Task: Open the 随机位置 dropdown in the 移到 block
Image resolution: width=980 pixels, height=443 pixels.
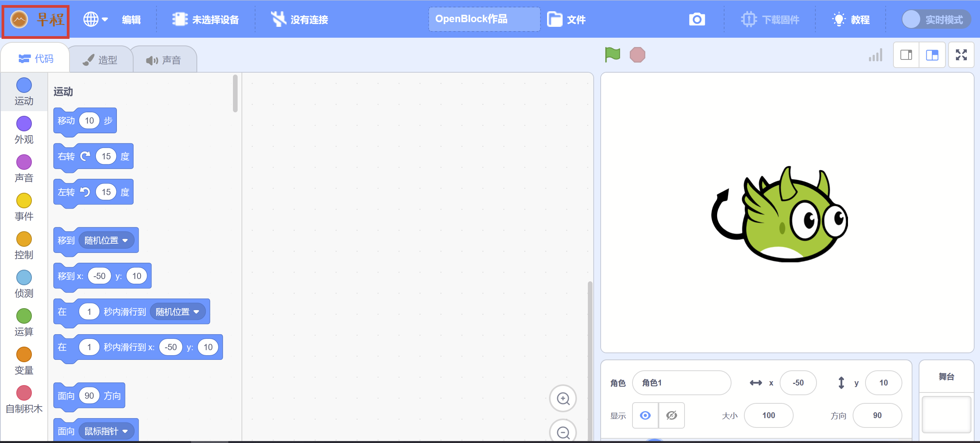Action: tap(106, 240)
